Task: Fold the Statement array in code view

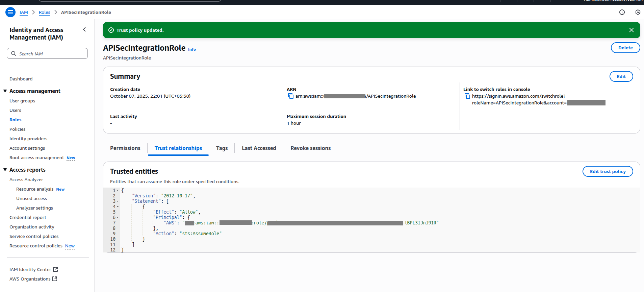Action: [x=118, y=201]
